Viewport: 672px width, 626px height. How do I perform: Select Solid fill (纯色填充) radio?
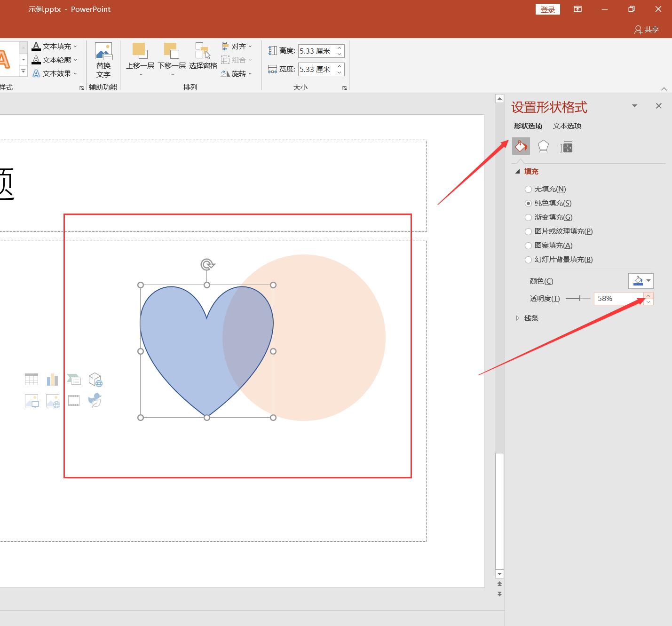pyautogui.click(x=528, y=203)
